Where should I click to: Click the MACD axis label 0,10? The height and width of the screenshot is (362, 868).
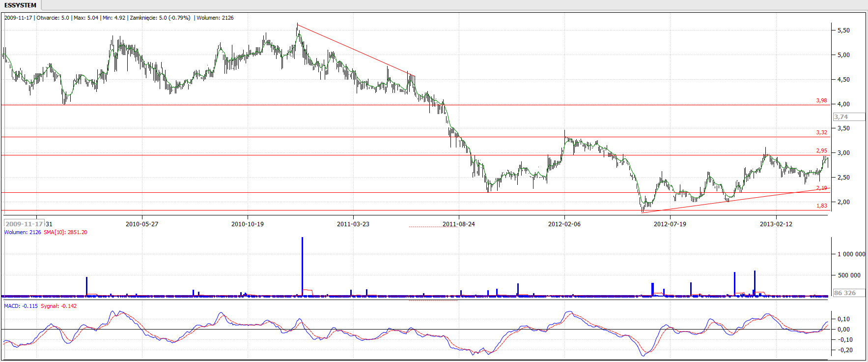tap(844, 319)
